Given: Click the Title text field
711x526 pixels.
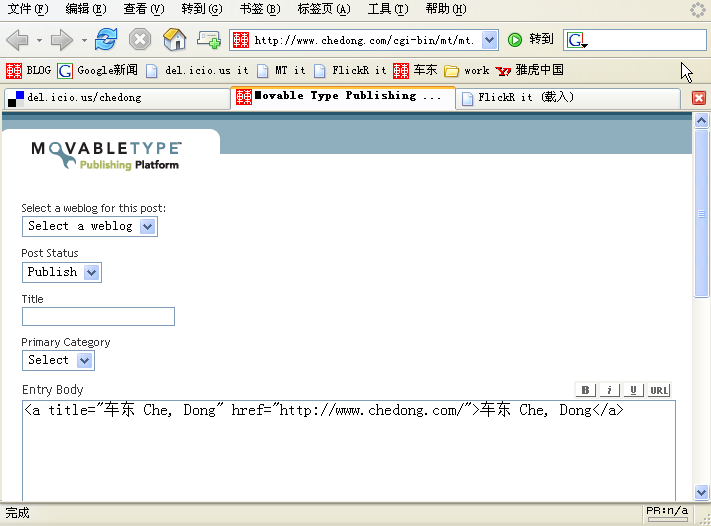Looking at the screenshot, I should click(x=98, y=317).
